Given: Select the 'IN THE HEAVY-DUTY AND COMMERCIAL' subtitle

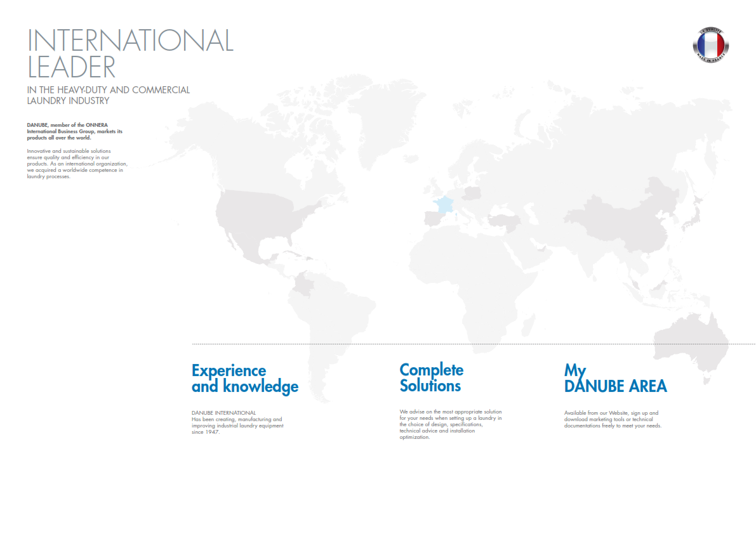Looking at the screenshot, I should pyautogui.click(x=109, y=90).
